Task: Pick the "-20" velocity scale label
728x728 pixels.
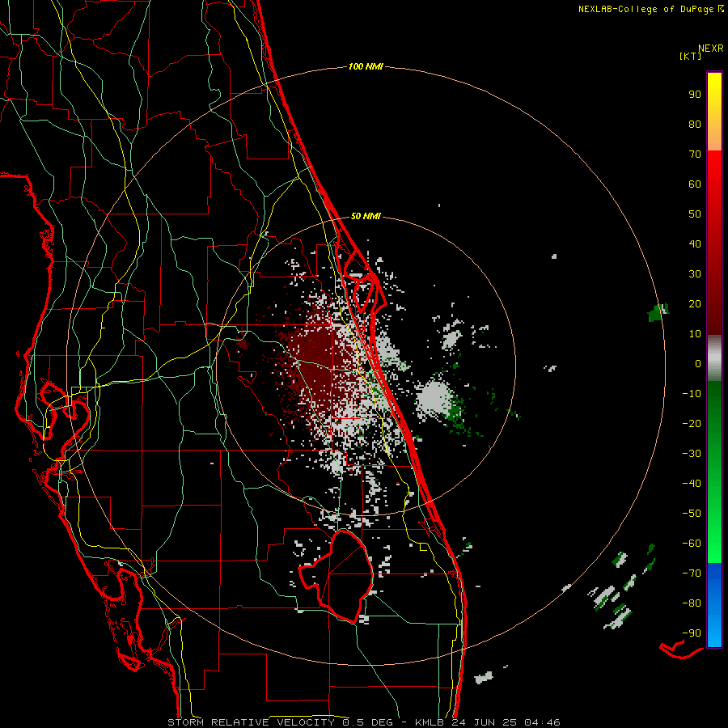Action: click(692, 424)
